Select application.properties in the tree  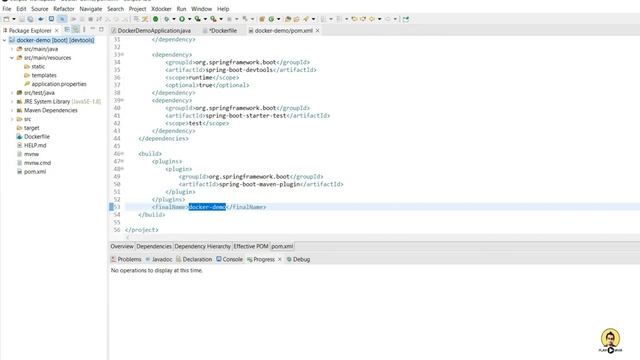[55, 84]
